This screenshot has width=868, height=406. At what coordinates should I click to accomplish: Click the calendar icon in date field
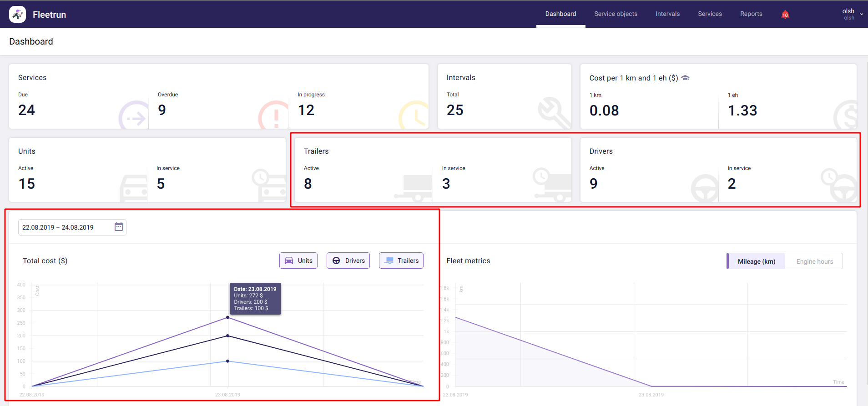pyautogui.click(x=119, y=227)
